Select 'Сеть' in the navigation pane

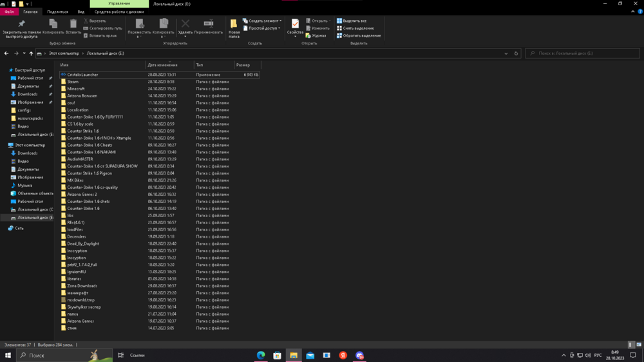(15, 229)
